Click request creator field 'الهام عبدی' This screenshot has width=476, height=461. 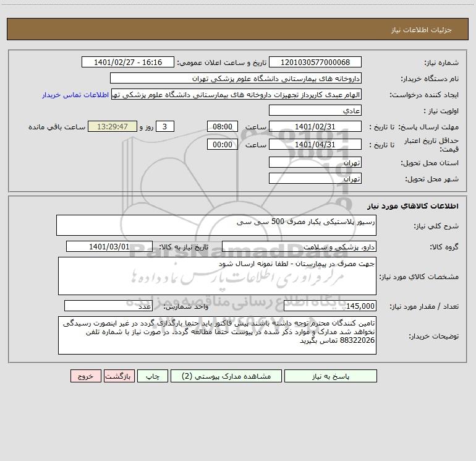tap(237, 95)
